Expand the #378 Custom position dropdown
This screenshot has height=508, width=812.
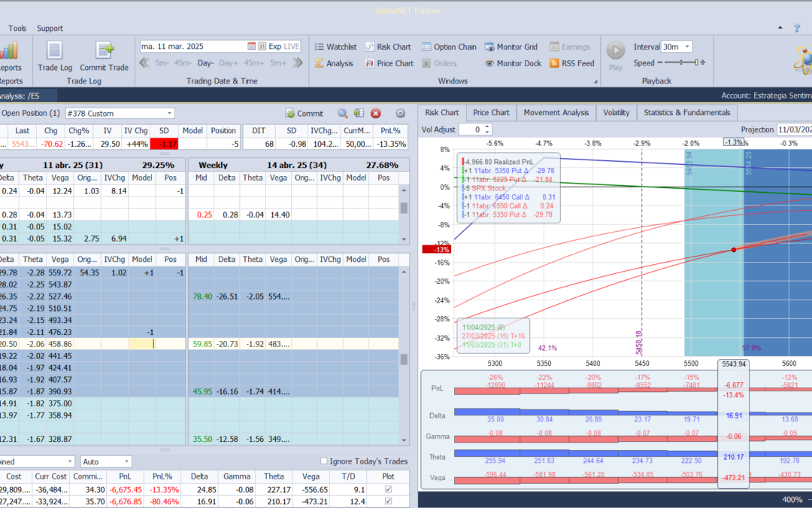(169, 113)
